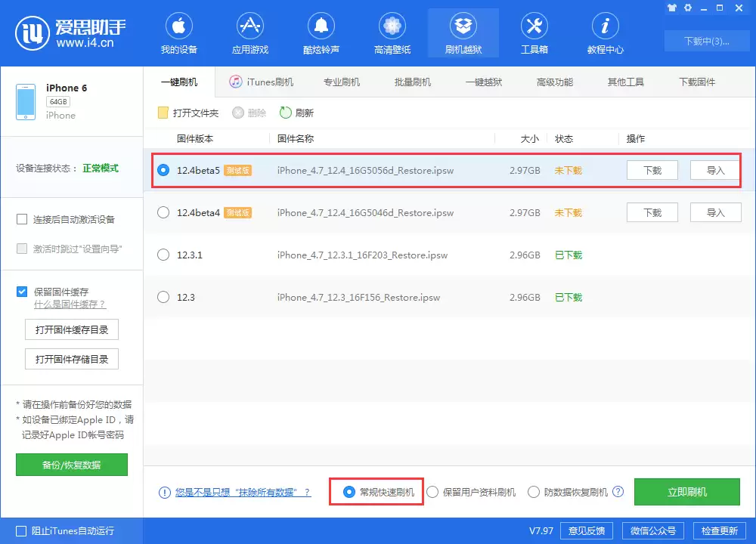Open 工具箱 toolbox section
The height and width of the screenshot is (544, 756).
click(534, 33)
